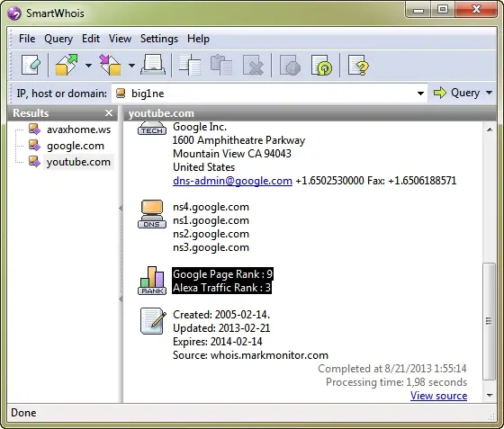Viewport: 504px width, 429px height.
Task: Open the Query button options arrow
Action: (490, 93)
